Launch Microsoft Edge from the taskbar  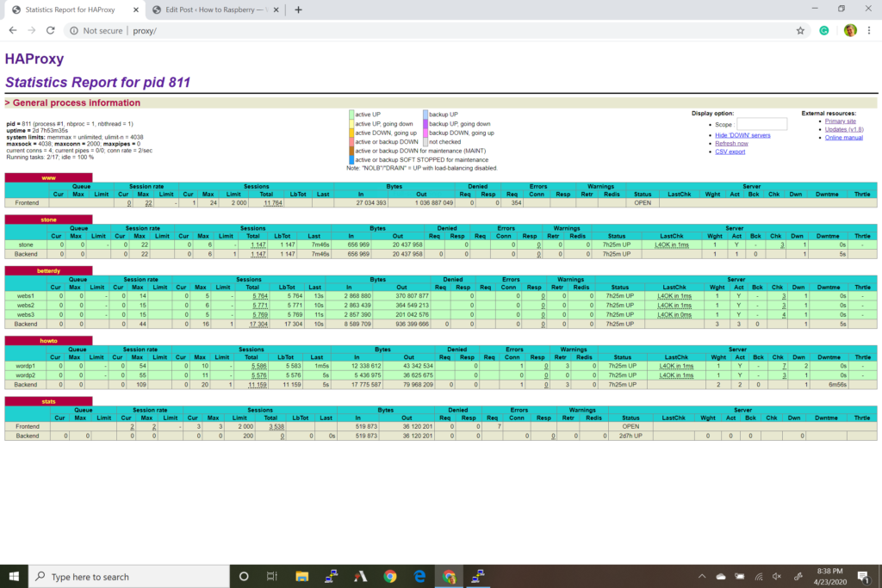click(419, 576)
